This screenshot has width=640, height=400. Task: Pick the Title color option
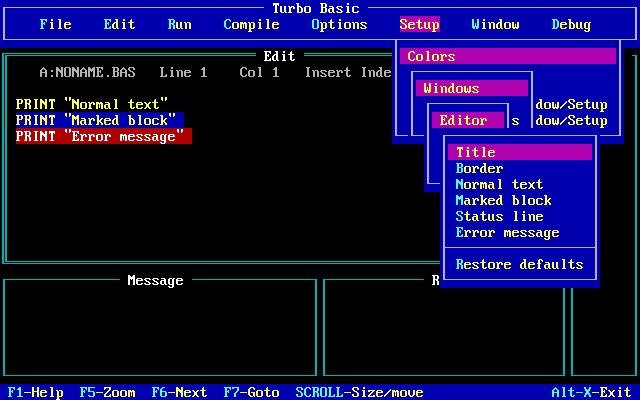[x=520, y=152]
